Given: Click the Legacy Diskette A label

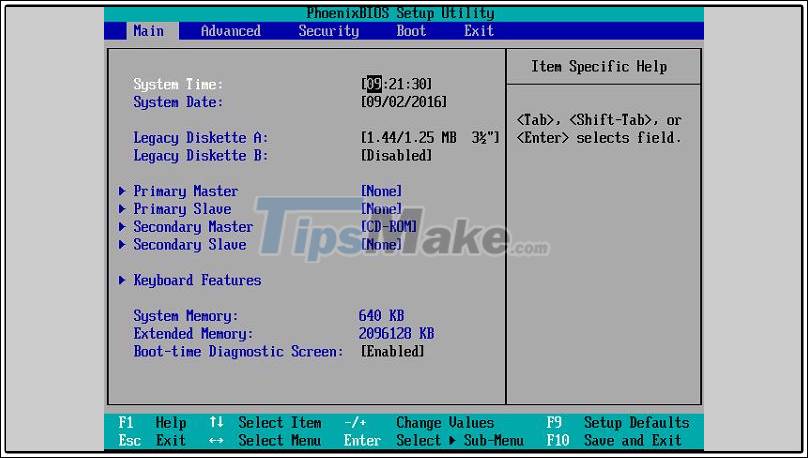Looking at the screenshot, I should click(201, 138).
